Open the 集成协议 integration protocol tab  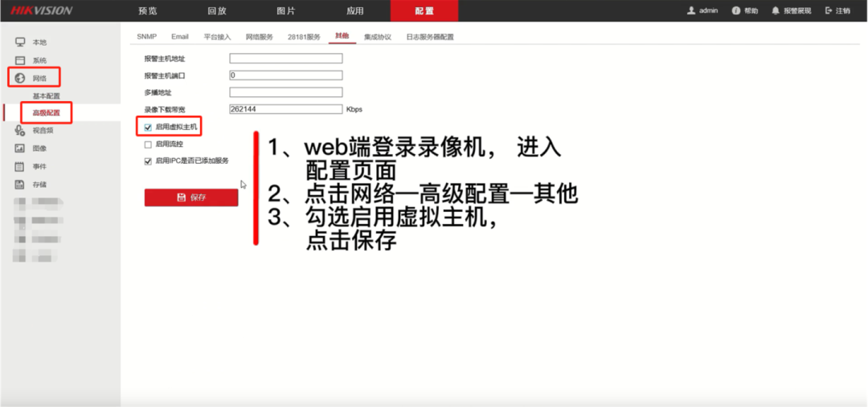tap(378, 37)
